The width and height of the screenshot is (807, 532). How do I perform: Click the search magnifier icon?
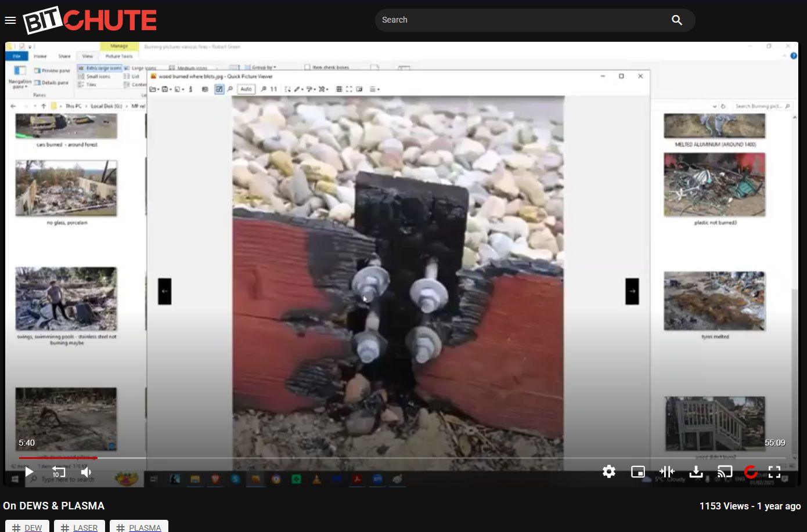click(677, 20)
